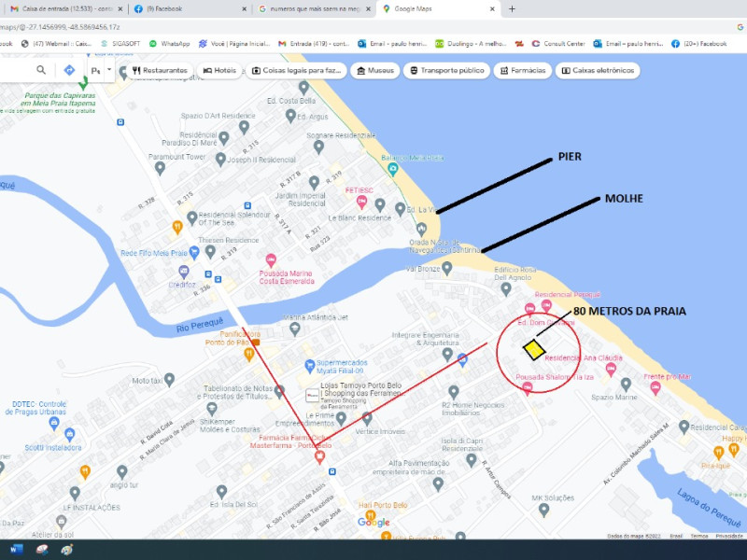Click the Panificadora Ponto do Pão restaurant pin
The height and width of the screenshot is (560, 747).
[248, 354]
